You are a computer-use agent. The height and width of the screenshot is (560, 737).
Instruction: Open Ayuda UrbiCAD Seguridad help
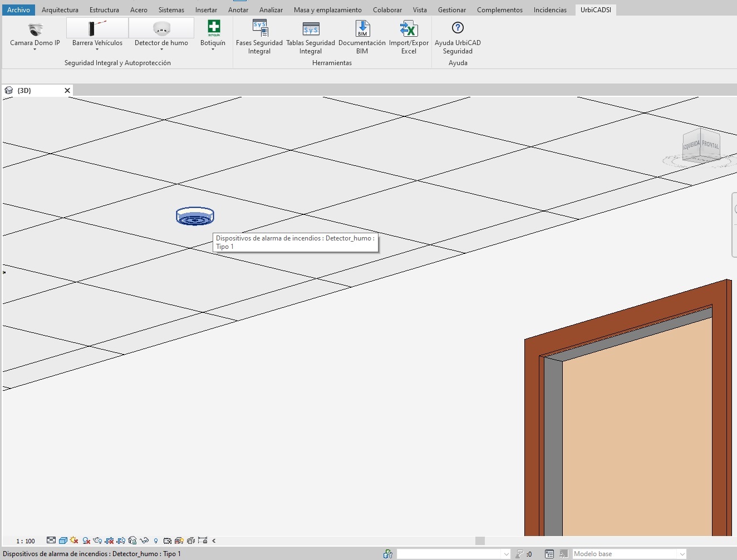[458, 29]
